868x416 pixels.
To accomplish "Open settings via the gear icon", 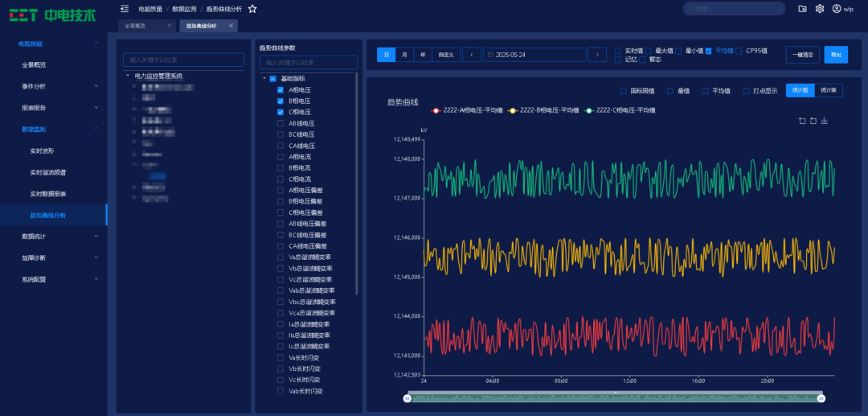I will coord(820,8).
